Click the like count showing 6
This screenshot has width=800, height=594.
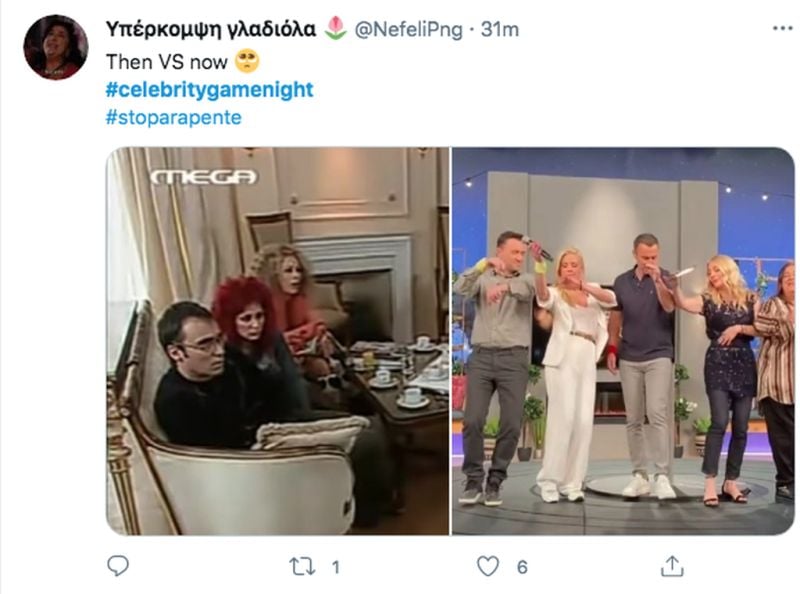pos(521,566)
